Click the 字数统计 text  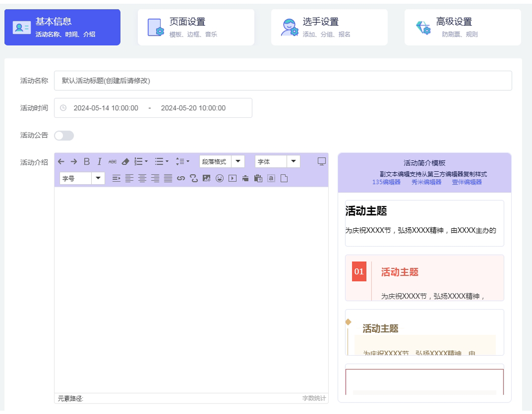click(314, 398)
